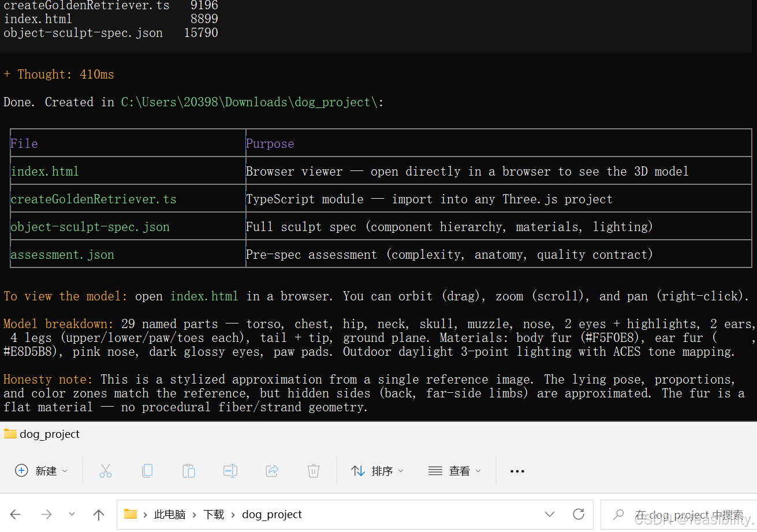Open recent locations chevron dropdown
Viewport: 757px width, 532px height.
click(x=72, y=514)
